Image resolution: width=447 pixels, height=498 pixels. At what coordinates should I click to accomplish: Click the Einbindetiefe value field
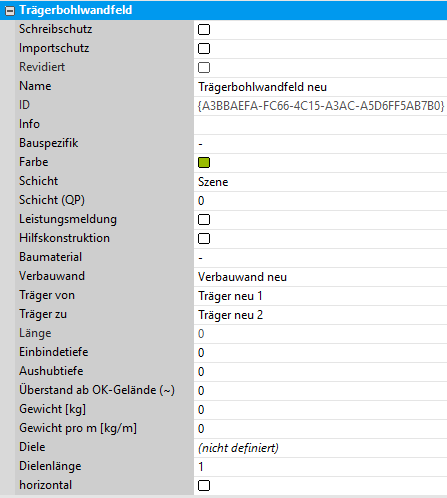coord(320,353)
